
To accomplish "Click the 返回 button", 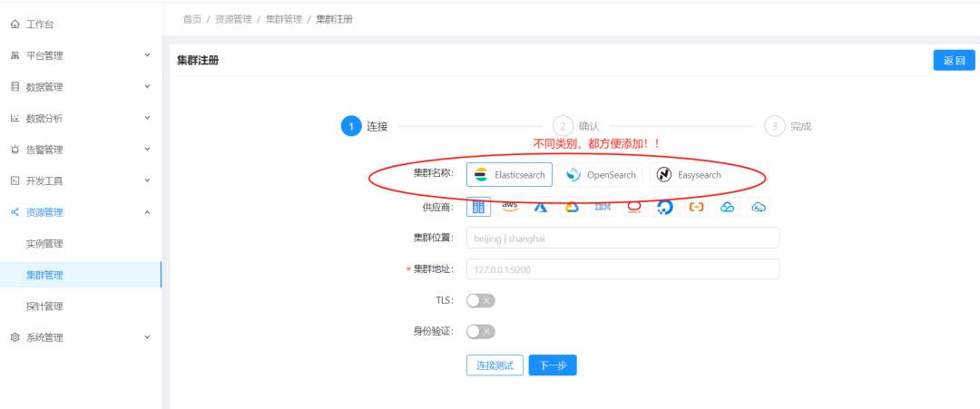I will [x=955, y=61].
